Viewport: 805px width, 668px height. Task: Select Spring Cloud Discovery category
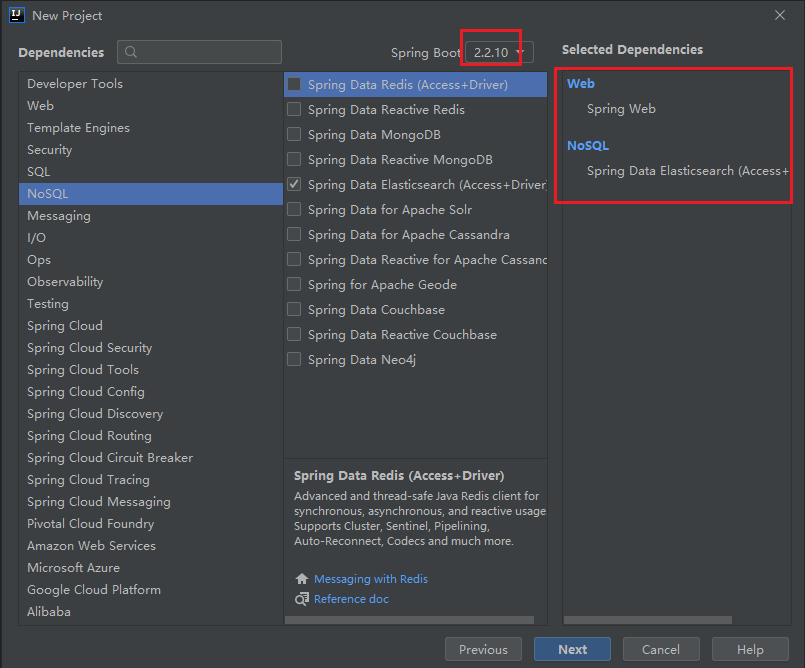(x=151, y=414)
